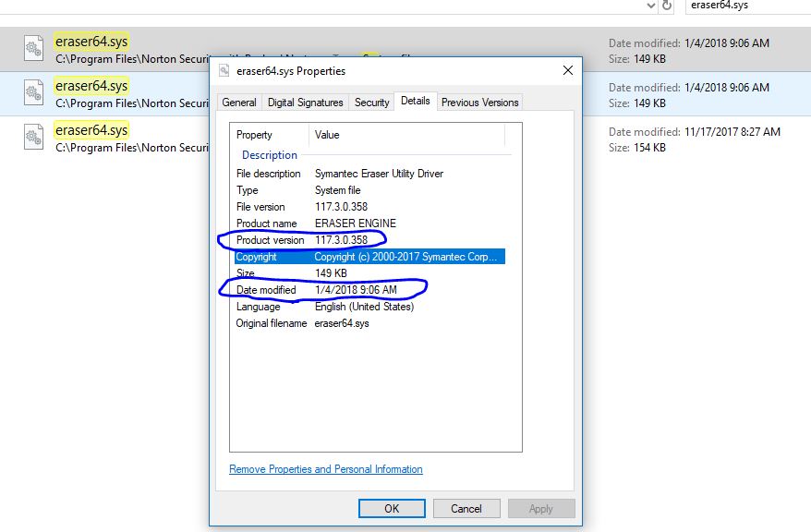Screen dimensions: 811x532
Task: Open Previous Versions tab
Action: tap(479, 103)
